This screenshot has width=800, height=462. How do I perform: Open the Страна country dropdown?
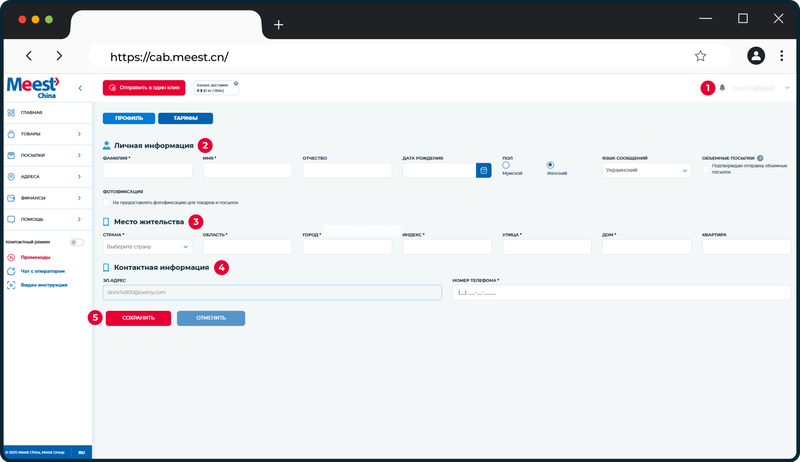coord(147,247)
